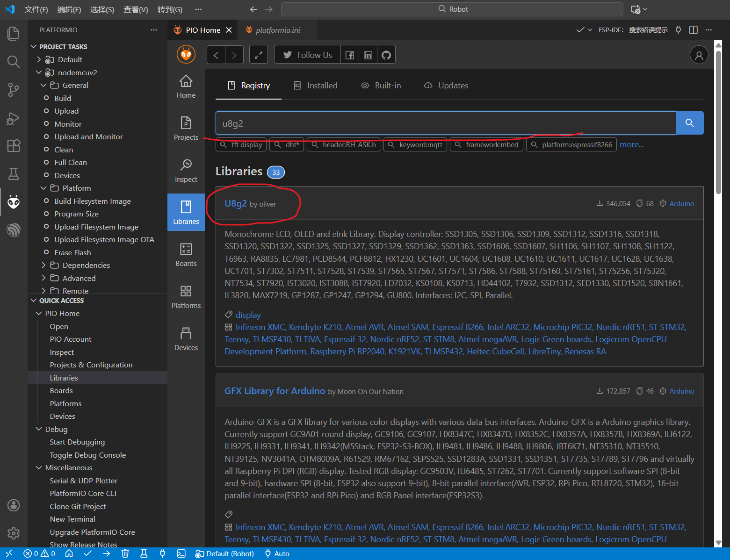The image size is (730, 560).
Task: Open PIO Home page from side nav
Action: pyautogui.click(x=186, y=86)
